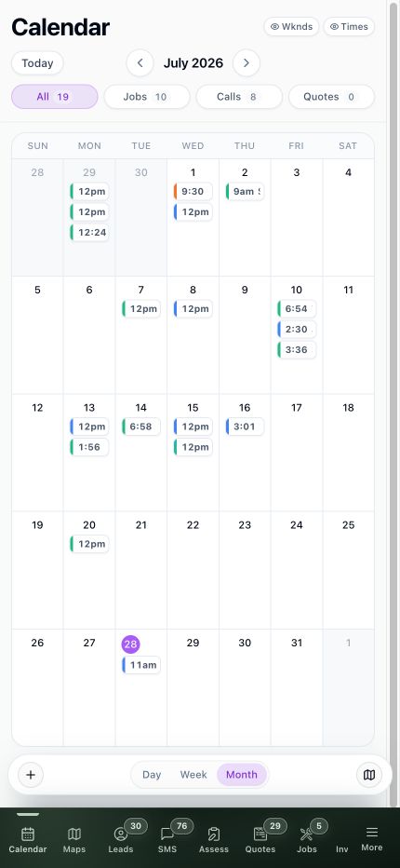Screen dimensions: 400x868
Task: Go to previous month with left chevron
Action: [140, 63]
